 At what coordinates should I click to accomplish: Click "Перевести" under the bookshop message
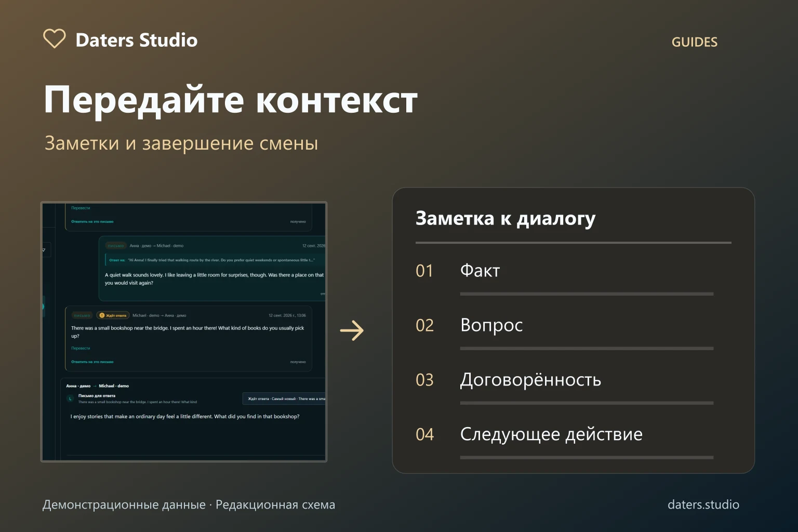(x=81, y=348)
